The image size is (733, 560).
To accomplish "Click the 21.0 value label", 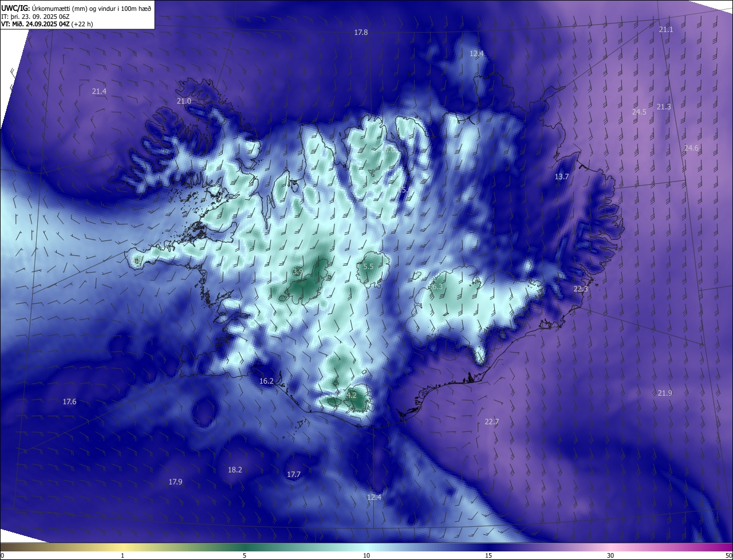I will [184, 101].
